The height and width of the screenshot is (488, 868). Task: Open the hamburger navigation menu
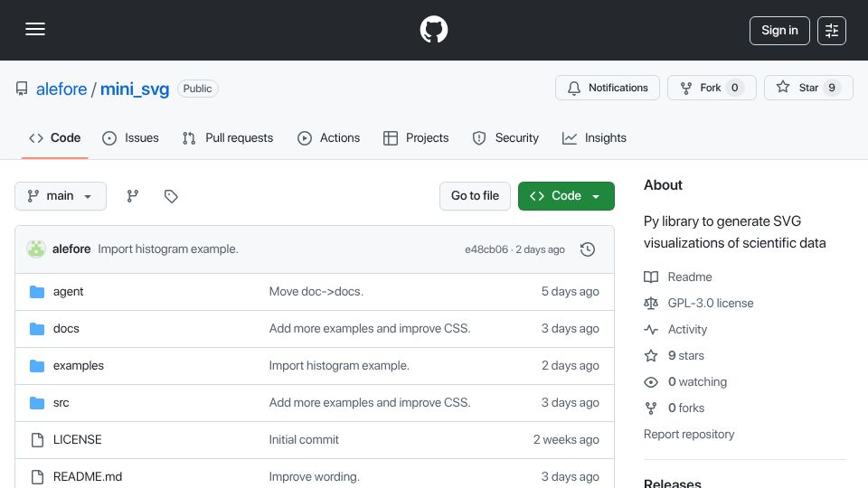pyautogui.click(x=35, y=29)
